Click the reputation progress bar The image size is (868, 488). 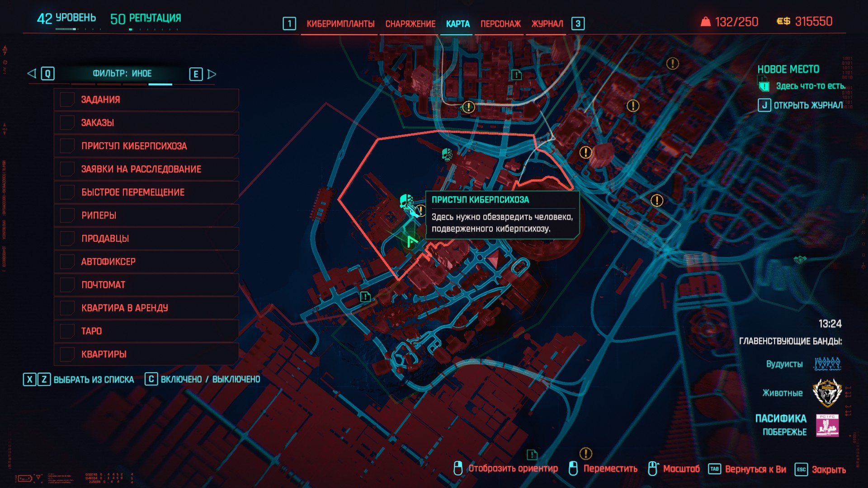[x=153, y=29]
